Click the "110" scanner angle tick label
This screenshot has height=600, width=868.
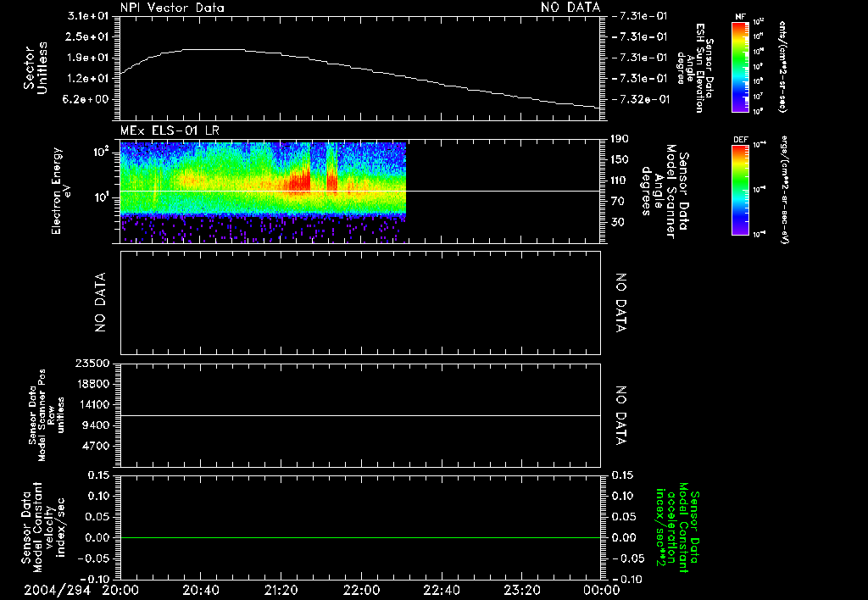620,181
